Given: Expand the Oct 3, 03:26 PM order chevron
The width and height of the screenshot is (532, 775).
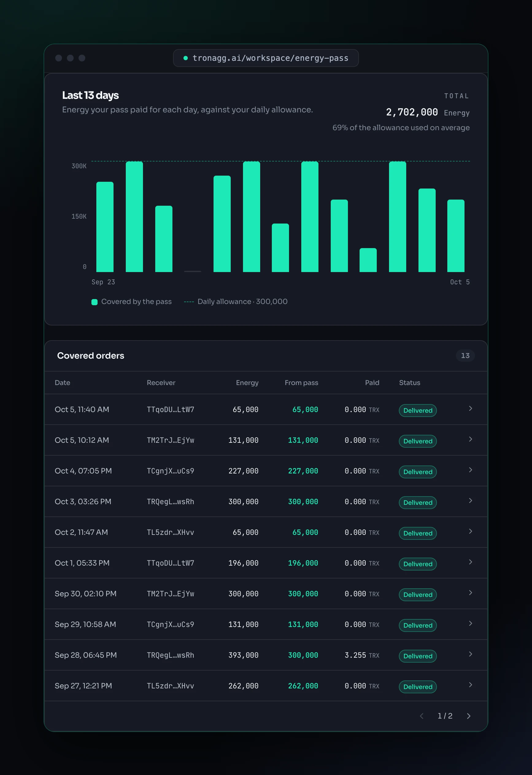Looking at the screenshot, I should [x=470, y=500].
